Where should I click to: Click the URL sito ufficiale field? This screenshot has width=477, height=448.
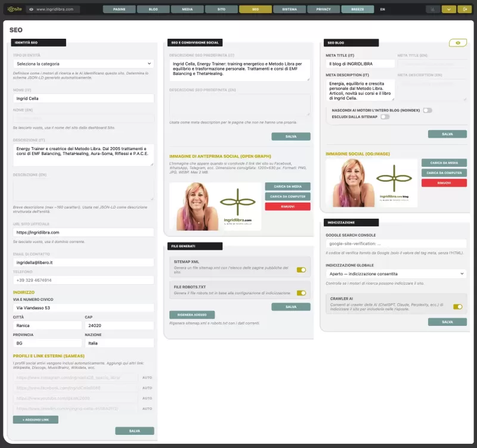click(83, 232)
